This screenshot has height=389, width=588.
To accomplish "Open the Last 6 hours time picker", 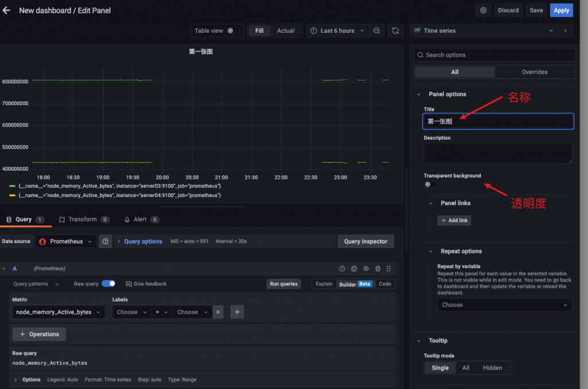I will point(337,31).
